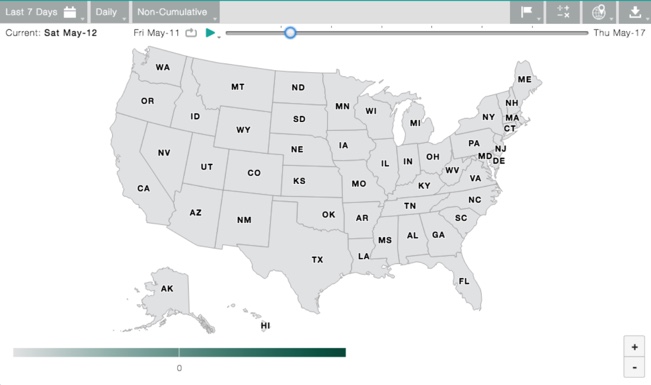This screenshot has width=651, height=385.
Task: Select New York (NY)
Action: point(488,117)
